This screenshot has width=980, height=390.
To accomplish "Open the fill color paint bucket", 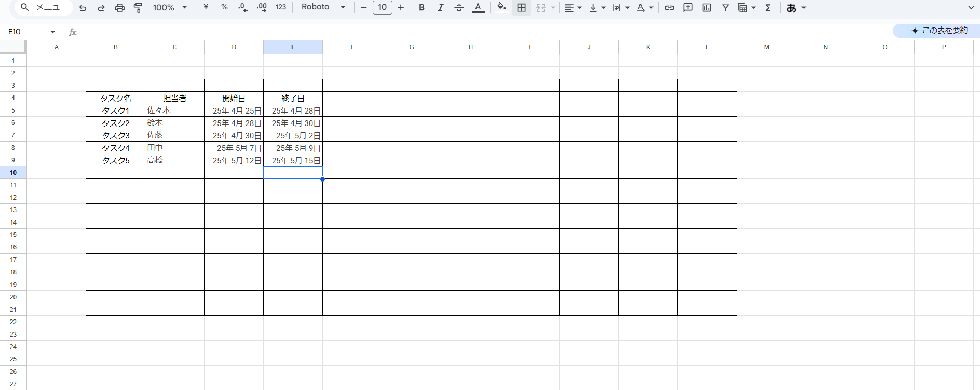I will [x=501, y=7].
